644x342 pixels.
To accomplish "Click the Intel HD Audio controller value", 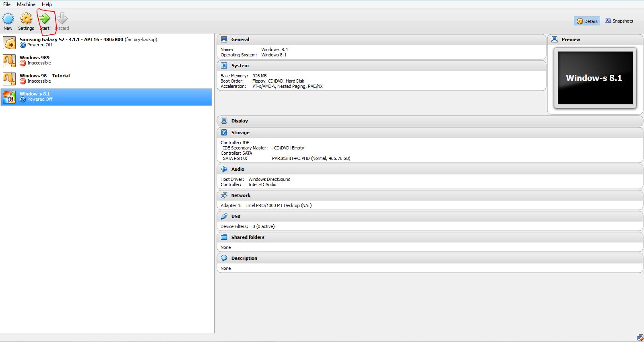I will 262,184.
